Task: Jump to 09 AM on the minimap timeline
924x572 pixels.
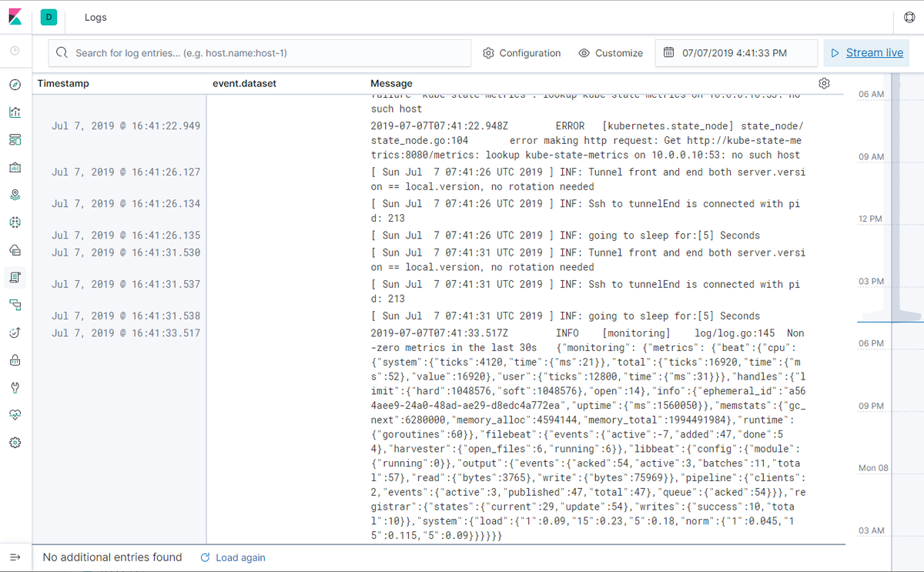Action: click(871, 156)
